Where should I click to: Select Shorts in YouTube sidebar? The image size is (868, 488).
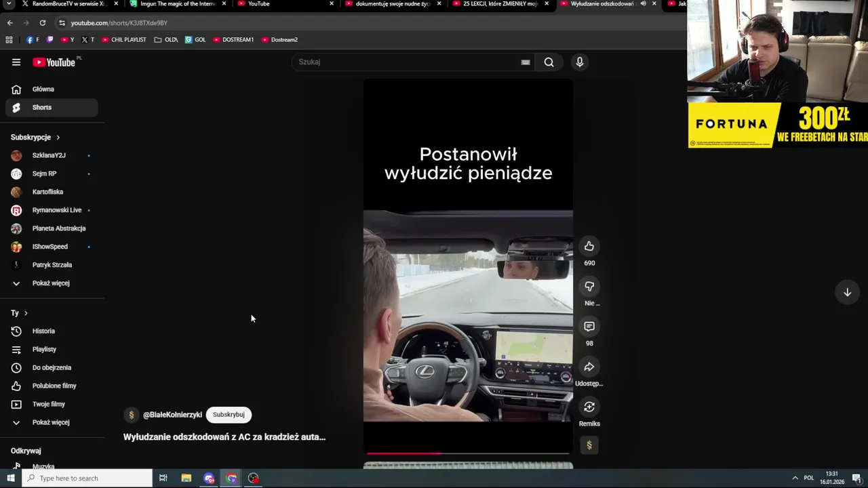(52, 108)
